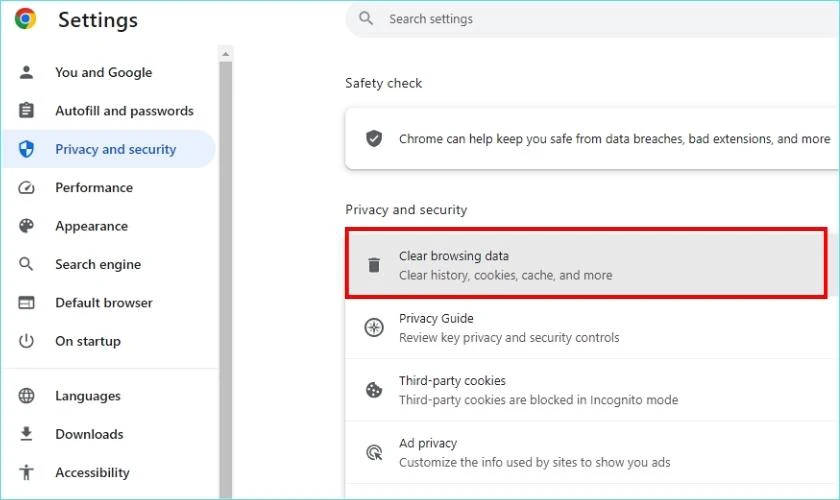Click the sidebar vertical scrollbar track
Image resolution: width=840 pixels, height=500 pixels.
226,279
